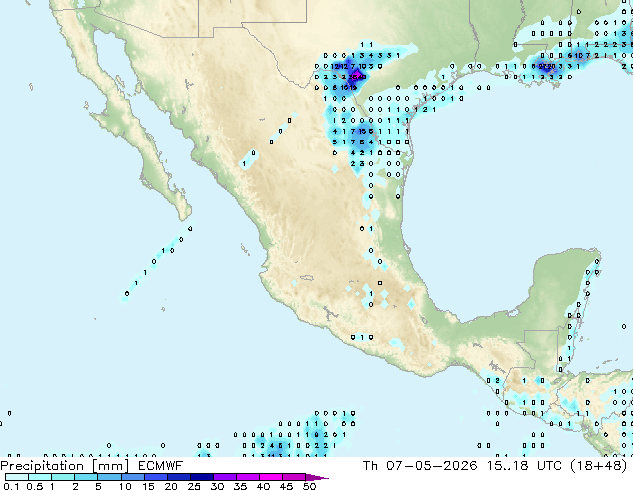Click the 40–45 mm magenta swatch
The height and width of the screenshot is (490, 634).
point(271,477)
